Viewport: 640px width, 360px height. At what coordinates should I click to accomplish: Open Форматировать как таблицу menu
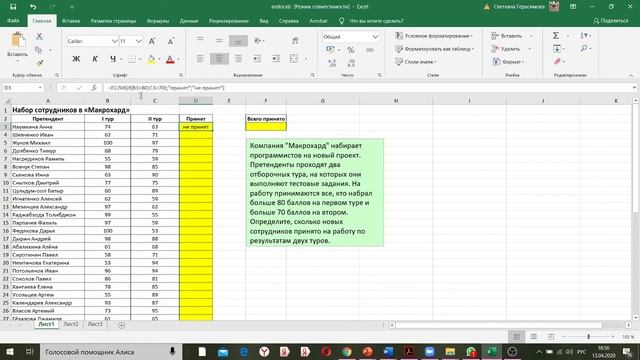click(435, 49)
